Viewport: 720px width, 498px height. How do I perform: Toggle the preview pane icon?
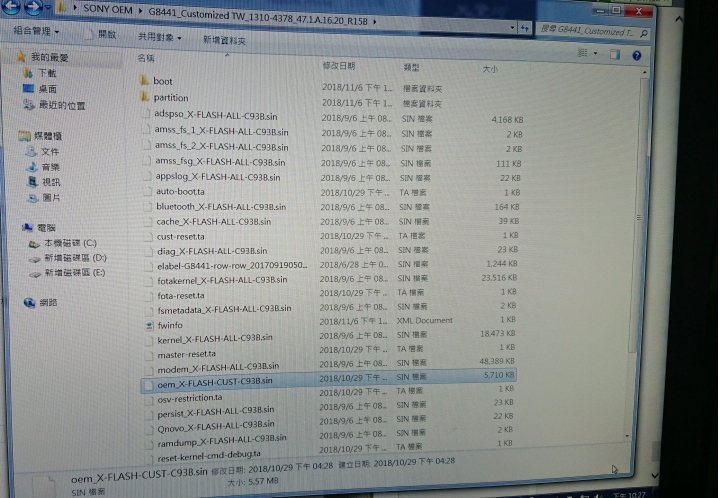point(614,55)
